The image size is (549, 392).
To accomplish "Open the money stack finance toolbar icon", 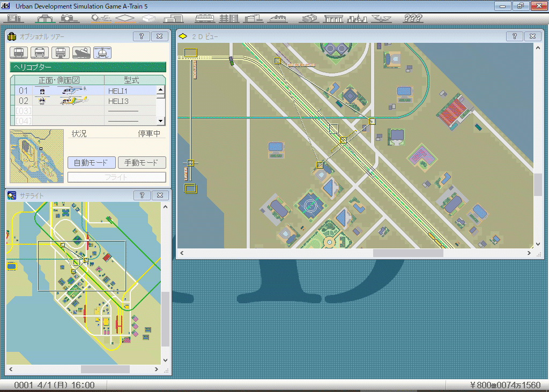I will point(309,19).
